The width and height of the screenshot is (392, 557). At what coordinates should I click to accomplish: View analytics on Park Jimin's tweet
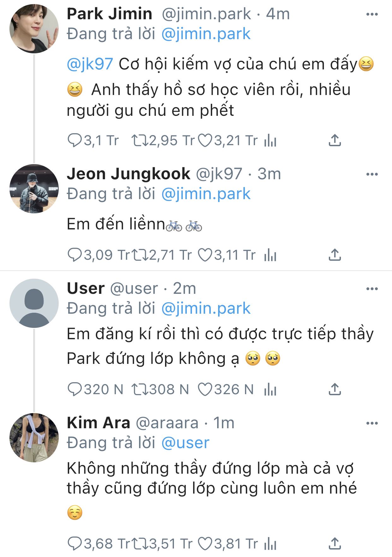(270, 140)
